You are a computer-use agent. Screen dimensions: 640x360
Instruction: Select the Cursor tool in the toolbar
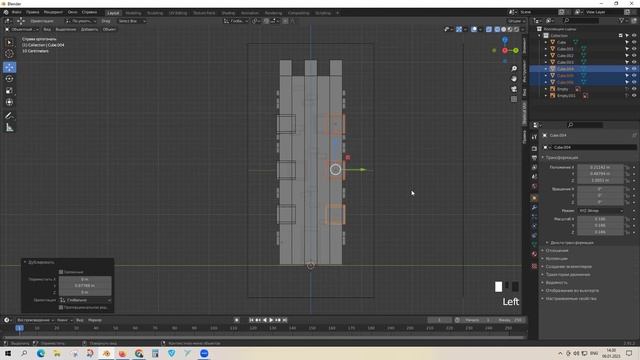[x=9, y=53]
